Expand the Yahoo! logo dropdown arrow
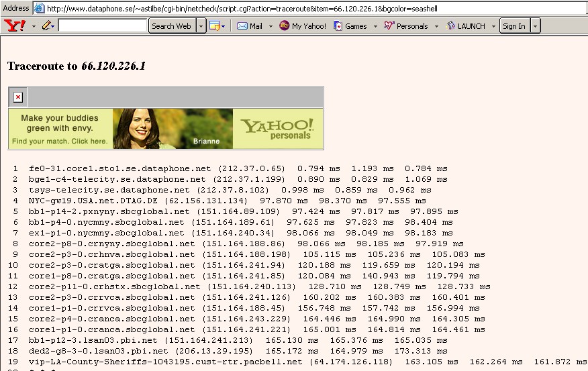Viewport: 588px width, 371px height. [x=32, y=26]
